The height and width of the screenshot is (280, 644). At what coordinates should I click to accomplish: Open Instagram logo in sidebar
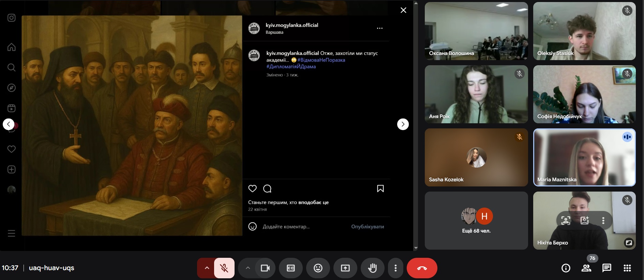(11, 18)
